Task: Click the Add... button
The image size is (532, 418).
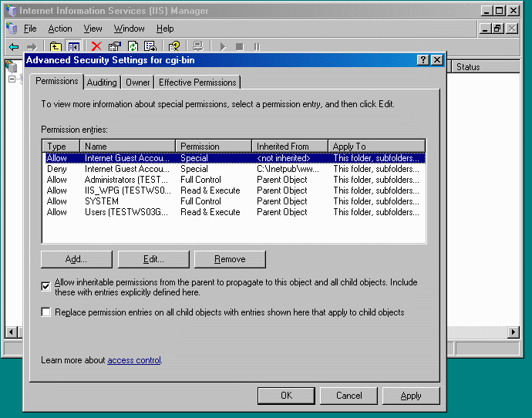Action: click(76, 259)
